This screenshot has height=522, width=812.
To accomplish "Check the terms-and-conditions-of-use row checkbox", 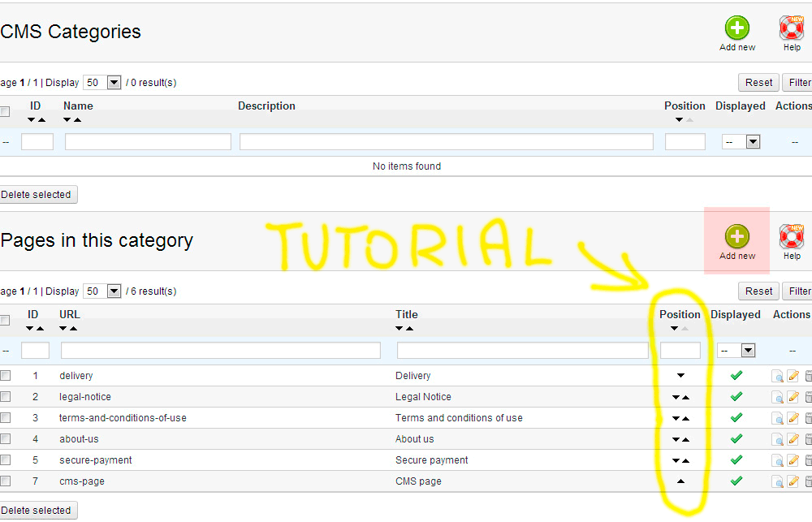I will 5,417.
